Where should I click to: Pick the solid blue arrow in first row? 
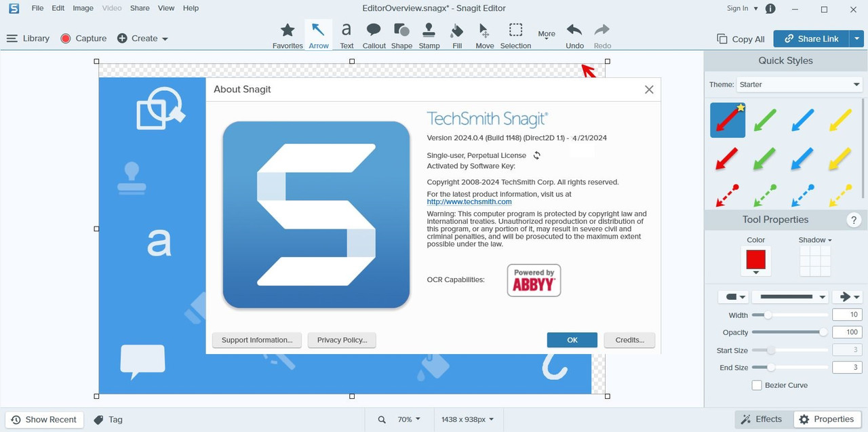point(803,120)
